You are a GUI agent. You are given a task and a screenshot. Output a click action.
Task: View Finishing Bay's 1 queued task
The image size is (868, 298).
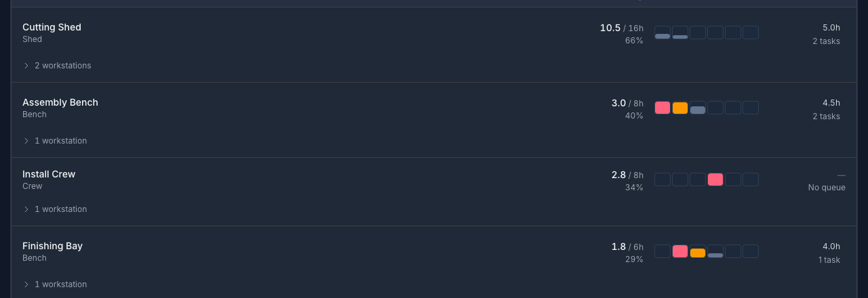[x=829, y=260]
